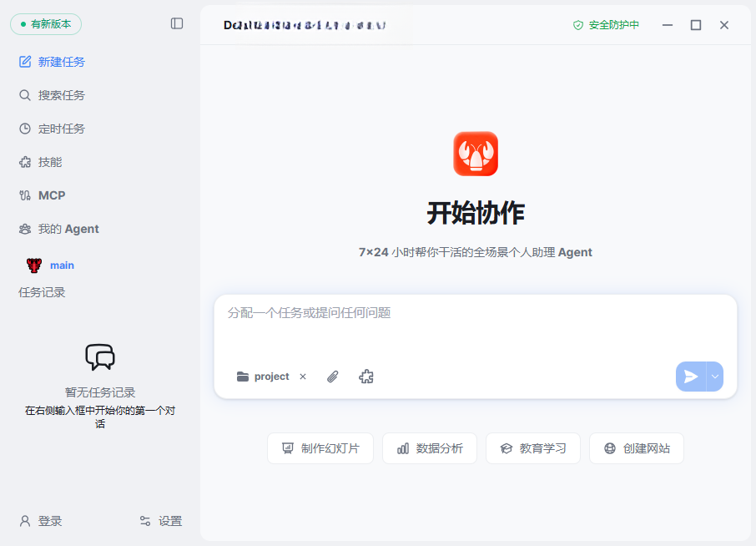Close the application window
This screenshot has width=756, height=546.
(x=724, y=25)
